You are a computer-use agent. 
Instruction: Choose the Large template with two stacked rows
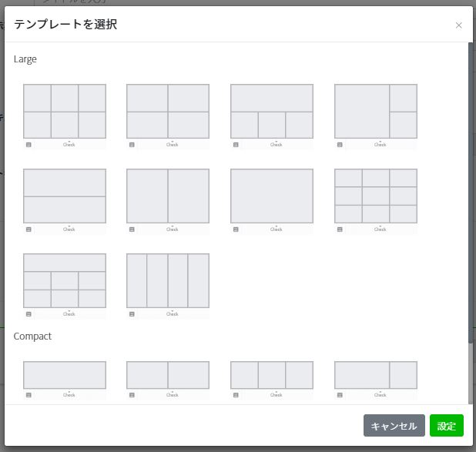point(65,196)
